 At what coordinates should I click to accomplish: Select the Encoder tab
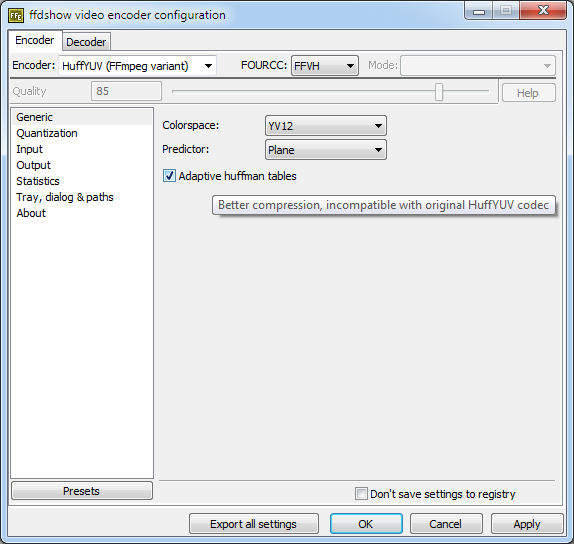[35, 40]
